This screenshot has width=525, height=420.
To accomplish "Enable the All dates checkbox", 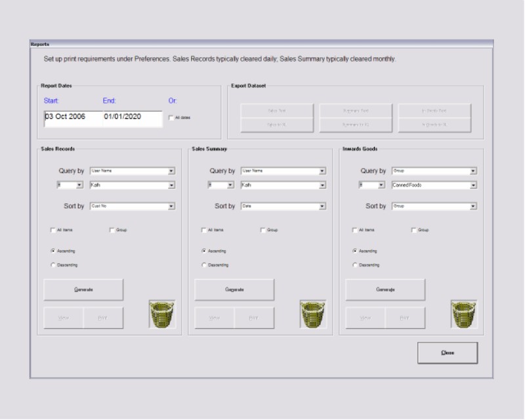I will (171, 118).
